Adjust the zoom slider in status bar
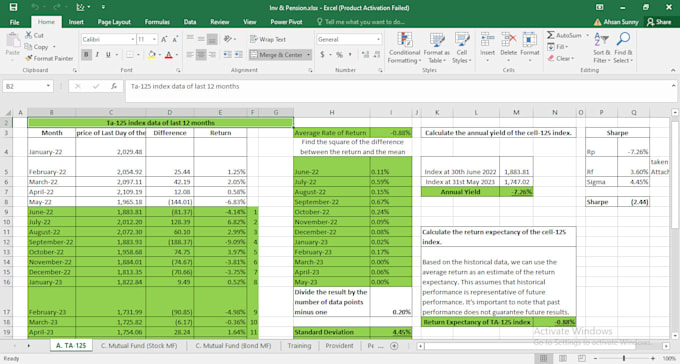Screen dimensions: 680x364 pos(624,358)
